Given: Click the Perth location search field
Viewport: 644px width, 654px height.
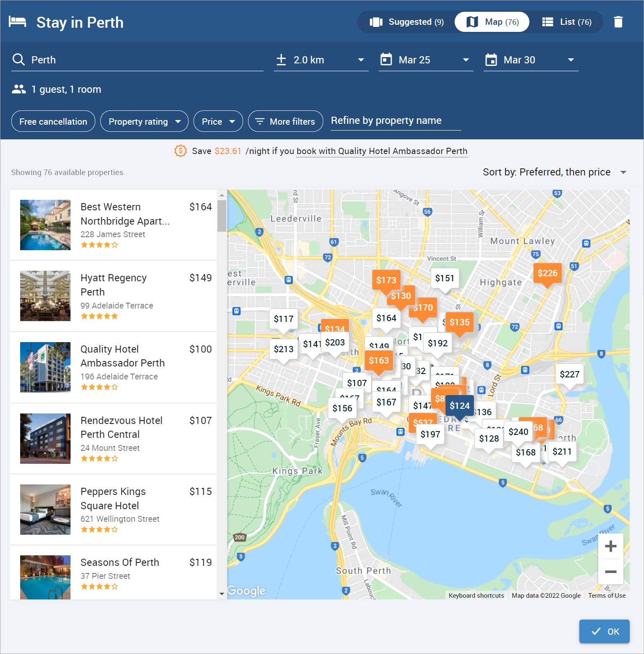Looking at the screenshot, I should pos(137,60).
